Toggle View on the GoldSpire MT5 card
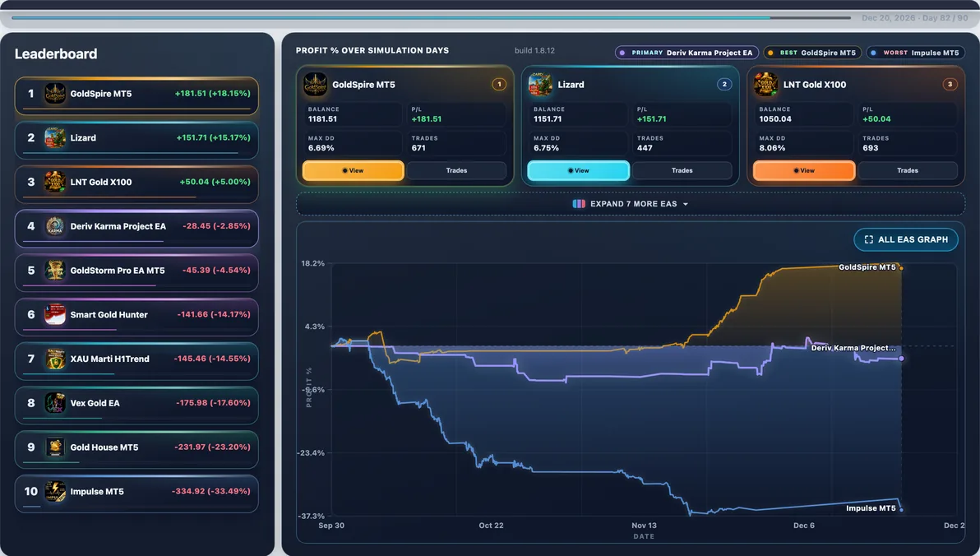980x556 pixels. pyautogui.click(x=354, y=170)
